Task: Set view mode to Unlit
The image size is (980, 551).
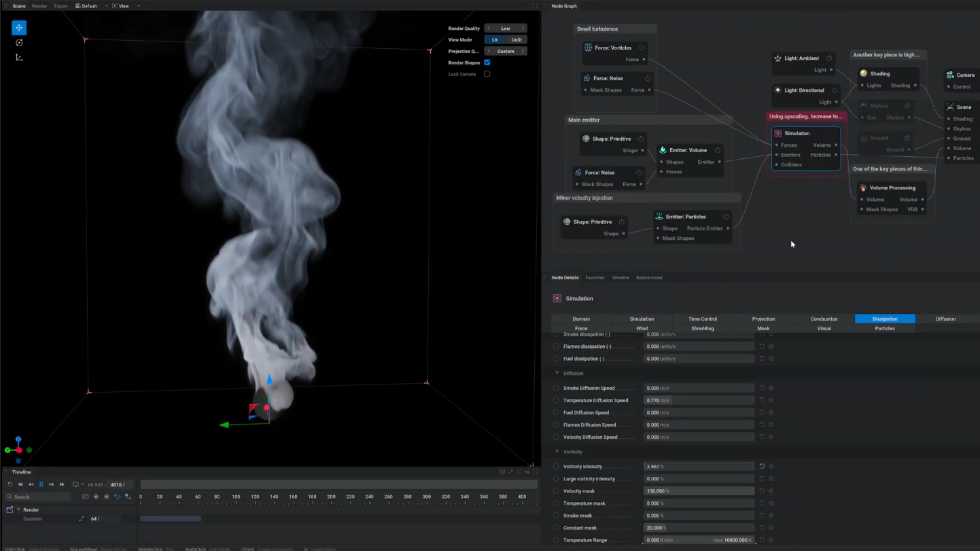Action: 517,40
